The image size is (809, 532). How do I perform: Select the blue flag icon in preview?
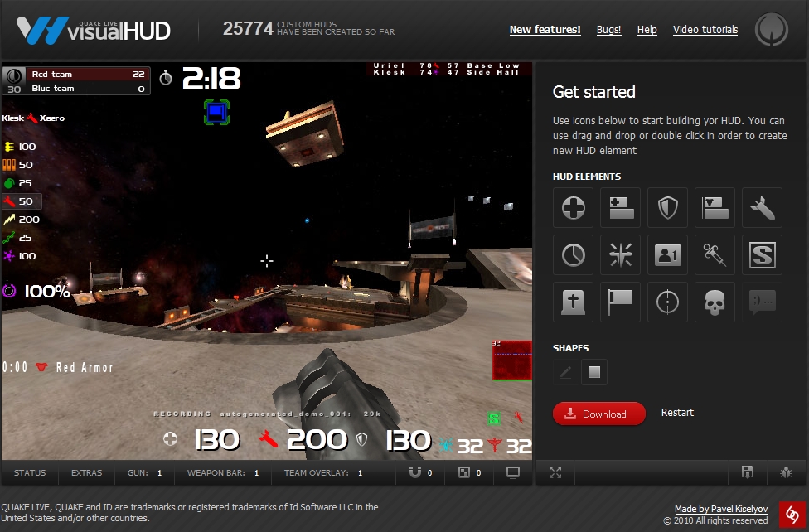pyautogui.click(x=216, y=112)
